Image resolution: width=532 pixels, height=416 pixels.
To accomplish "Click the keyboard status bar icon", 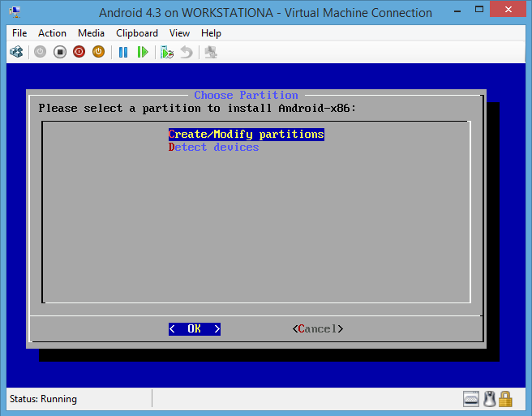I will click(471, 399).
